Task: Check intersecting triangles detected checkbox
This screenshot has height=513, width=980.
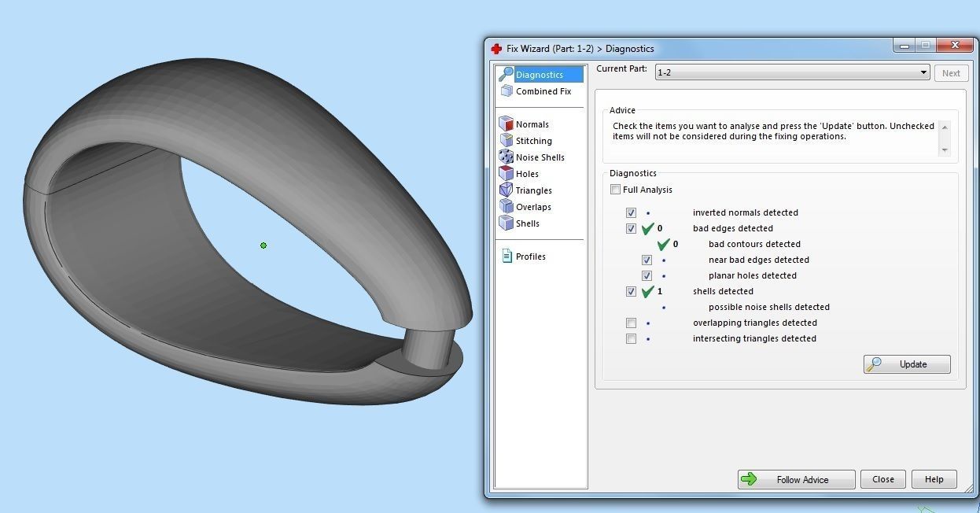Action: click(x=631, y=338)
